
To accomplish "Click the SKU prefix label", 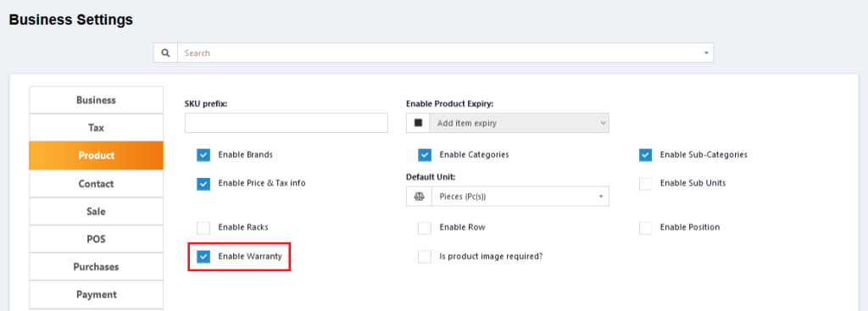I will coord(206,103).
